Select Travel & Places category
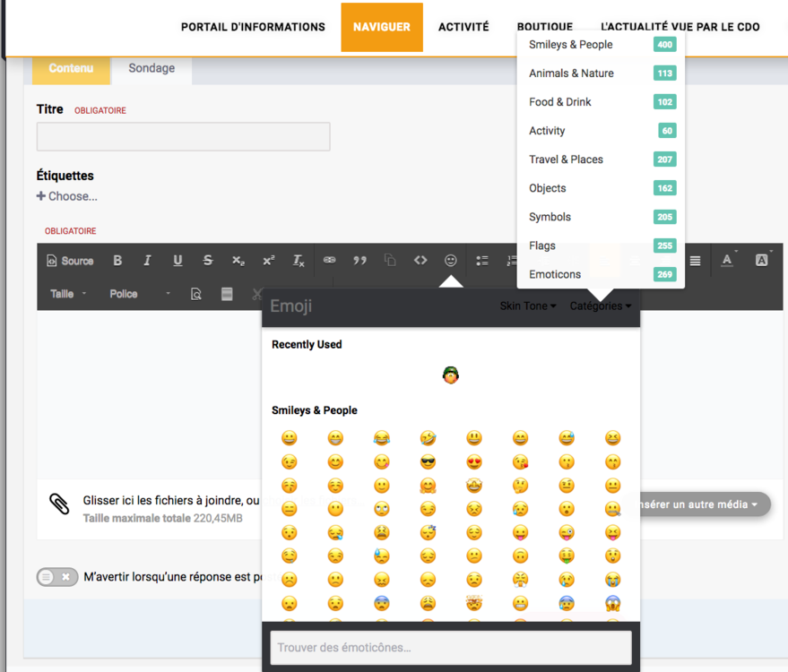This screenshot has height=672, width=788. pos(601,159)
